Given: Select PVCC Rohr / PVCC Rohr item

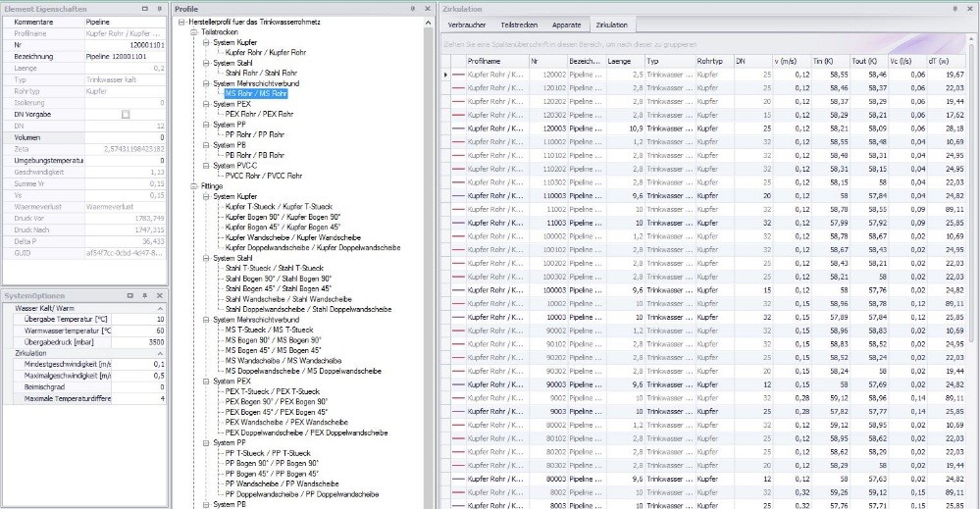Looking at the screenshot, I should click(263, 176).
